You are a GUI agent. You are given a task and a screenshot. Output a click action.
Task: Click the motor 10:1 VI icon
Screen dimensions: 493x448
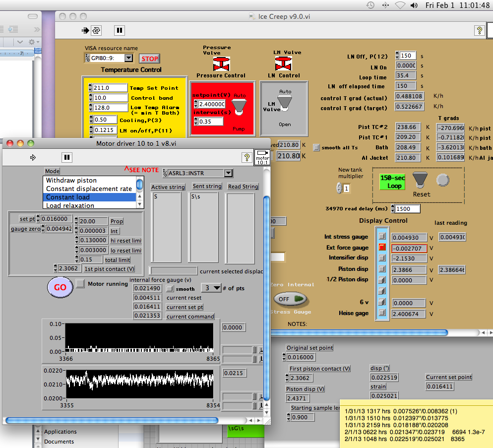coord(261,157)
